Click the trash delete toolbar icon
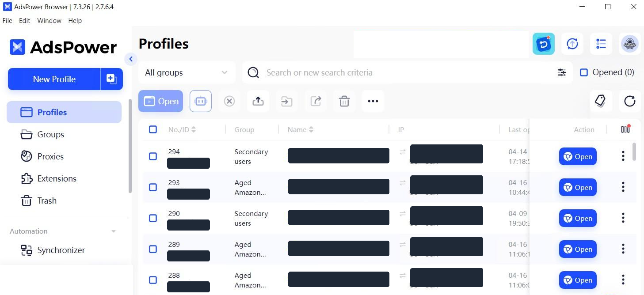Image resolution: width=644 pixels, height=295 pixels. [x=344, y=101]
